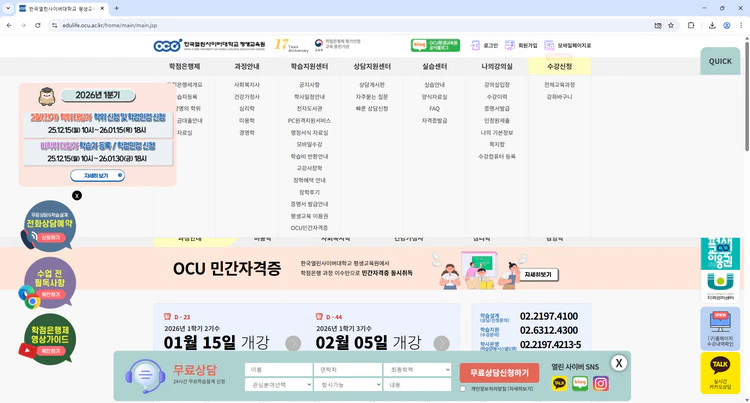Open 자격증발급 submenu item

click(x=434, y=120)
